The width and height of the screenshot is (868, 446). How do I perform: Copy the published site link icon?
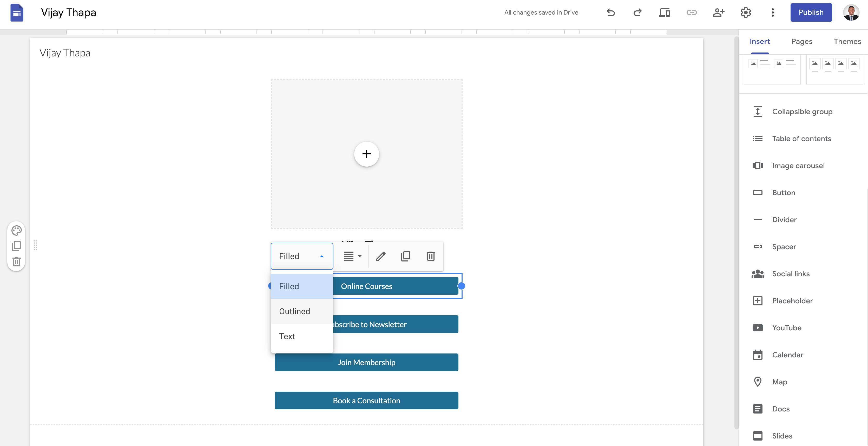point(692,12)
